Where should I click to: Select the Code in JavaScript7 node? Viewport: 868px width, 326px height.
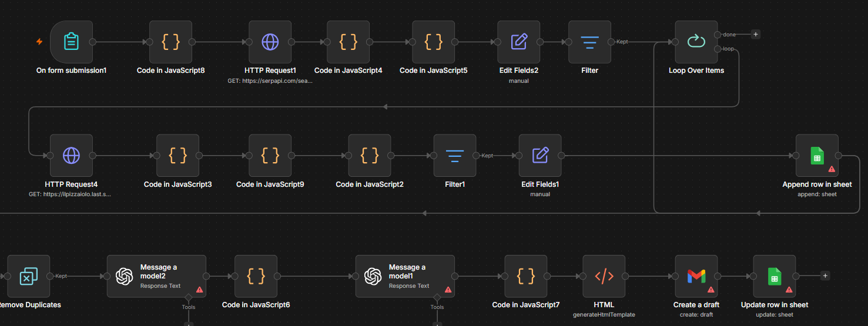click(x=526, y=276)
